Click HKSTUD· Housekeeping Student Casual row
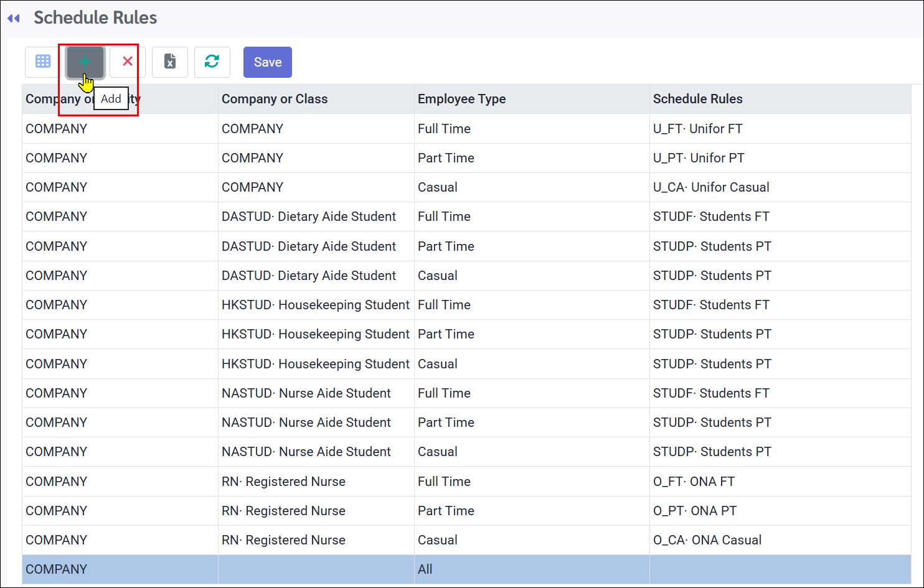The height and width of the screenshot is (588, 924). [x=466, y=364]
